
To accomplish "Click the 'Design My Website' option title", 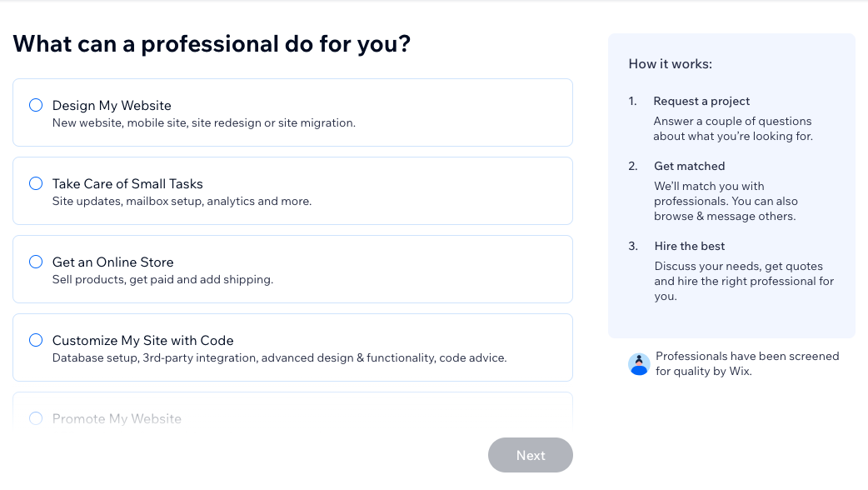I will [x=112, y=105].
